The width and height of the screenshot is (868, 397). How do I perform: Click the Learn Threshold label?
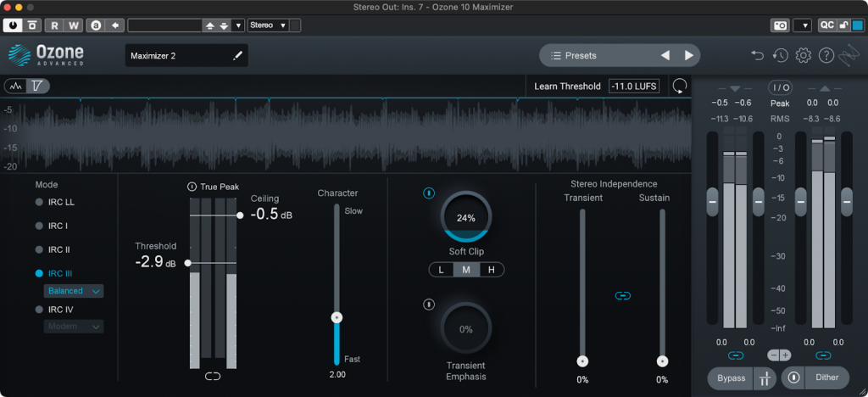click(567, 87)
